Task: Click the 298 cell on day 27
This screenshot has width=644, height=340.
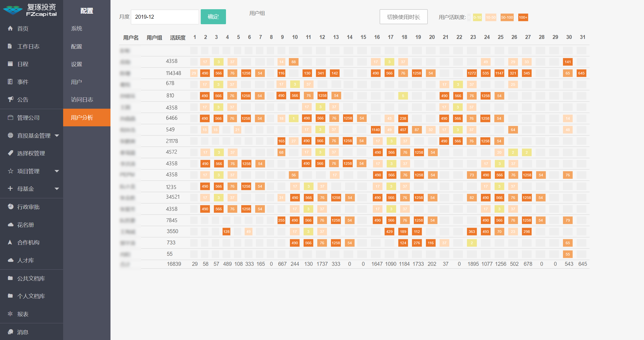Action: coord(527,232)
